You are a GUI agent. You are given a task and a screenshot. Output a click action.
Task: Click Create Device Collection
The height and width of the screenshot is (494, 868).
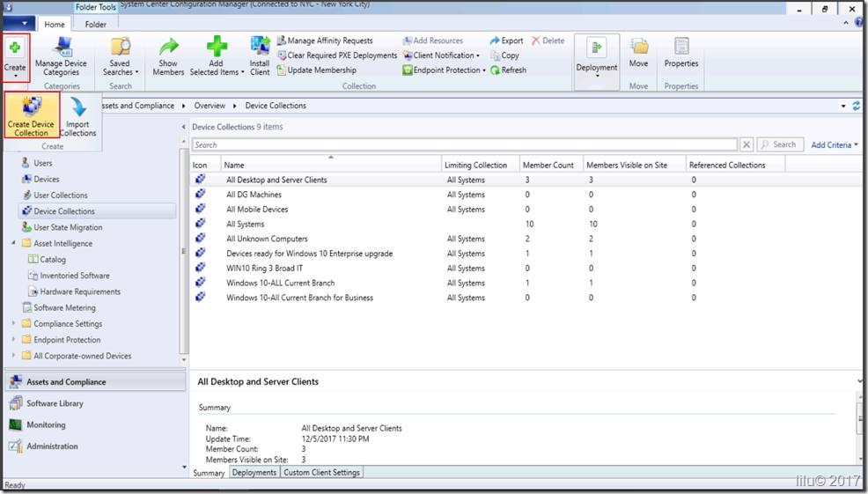click(x=31, y=115)
